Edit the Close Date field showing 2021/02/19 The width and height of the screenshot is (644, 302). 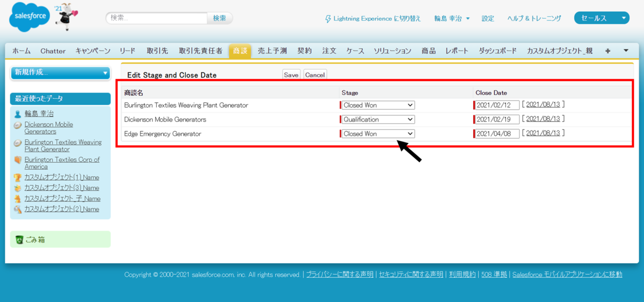click(x=497, y=119)
